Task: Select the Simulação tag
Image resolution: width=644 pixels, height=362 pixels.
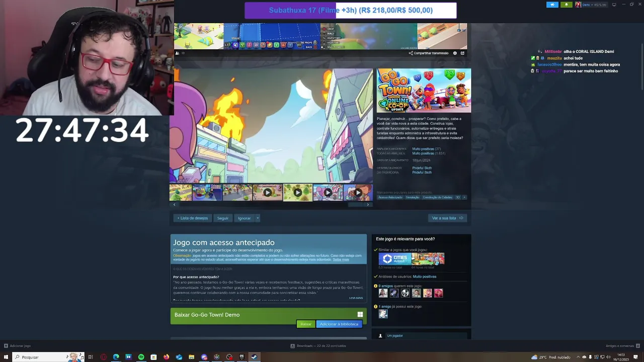Action: point(413,197)
